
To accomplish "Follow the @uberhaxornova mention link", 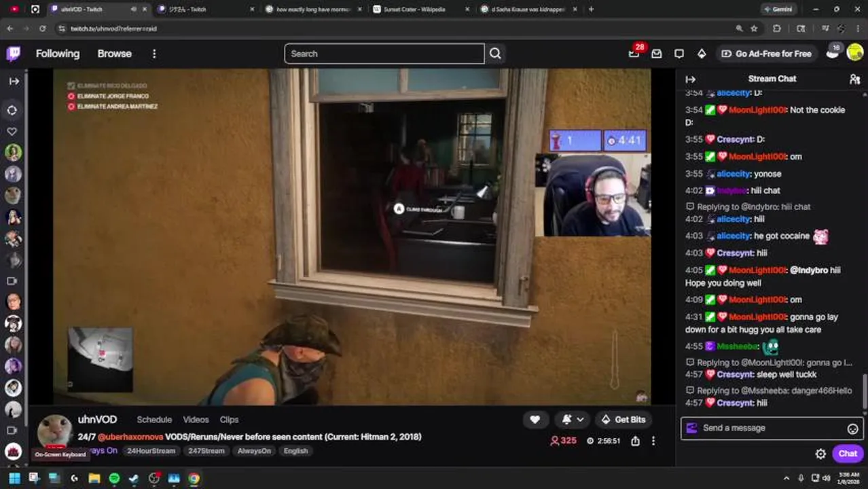I will click(130, 437).
